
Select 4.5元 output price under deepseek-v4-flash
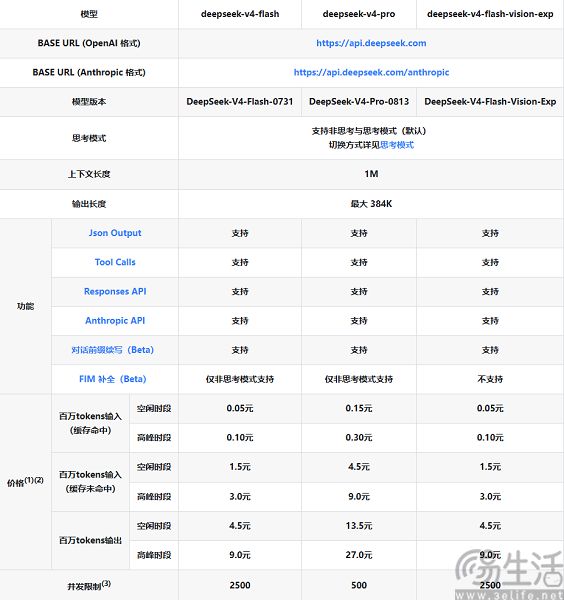pos(240,526)
